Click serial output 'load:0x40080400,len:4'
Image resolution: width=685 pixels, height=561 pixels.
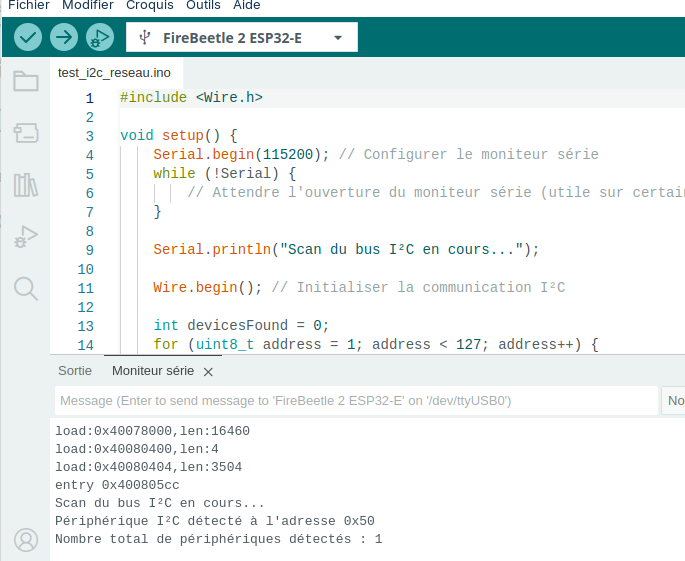[x=137, y=449]
